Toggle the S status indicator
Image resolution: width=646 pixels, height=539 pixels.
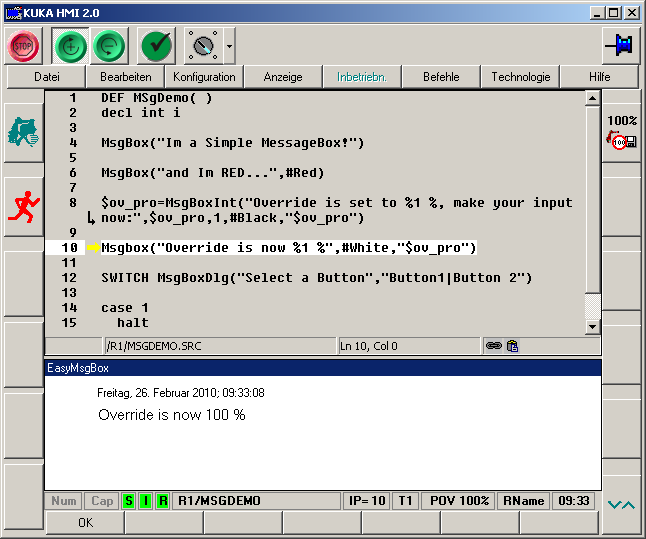[x=128, y=501]
